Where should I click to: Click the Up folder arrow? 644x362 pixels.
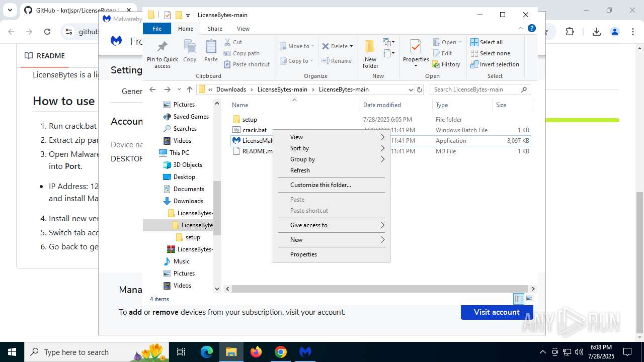point(190,89)
